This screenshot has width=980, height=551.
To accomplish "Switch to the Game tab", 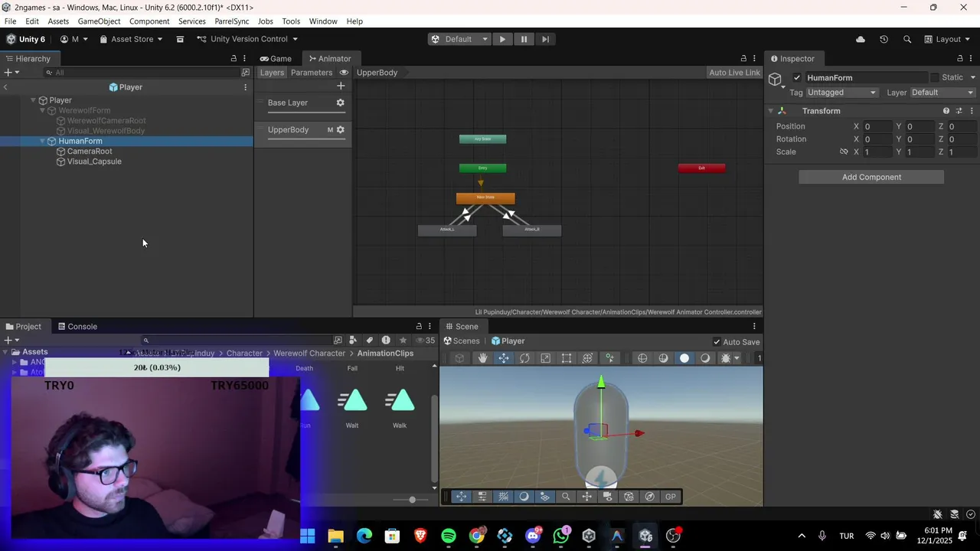I will click(x=275, y=58).
